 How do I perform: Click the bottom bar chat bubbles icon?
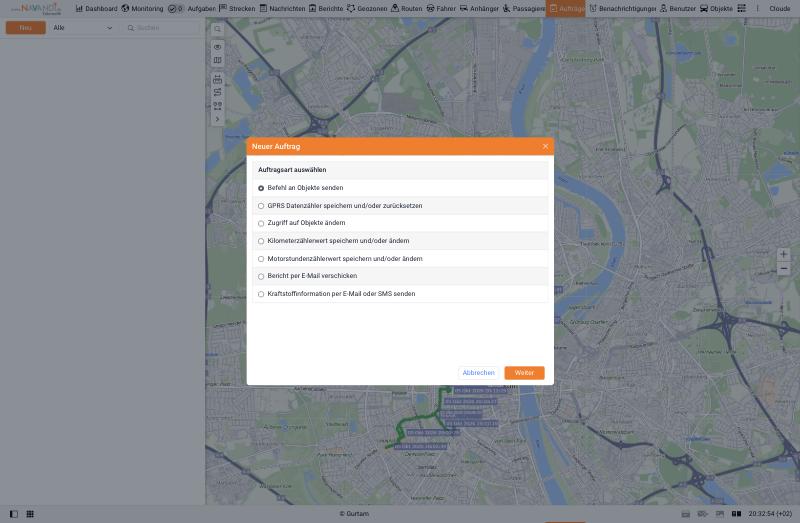click(703, 514)
